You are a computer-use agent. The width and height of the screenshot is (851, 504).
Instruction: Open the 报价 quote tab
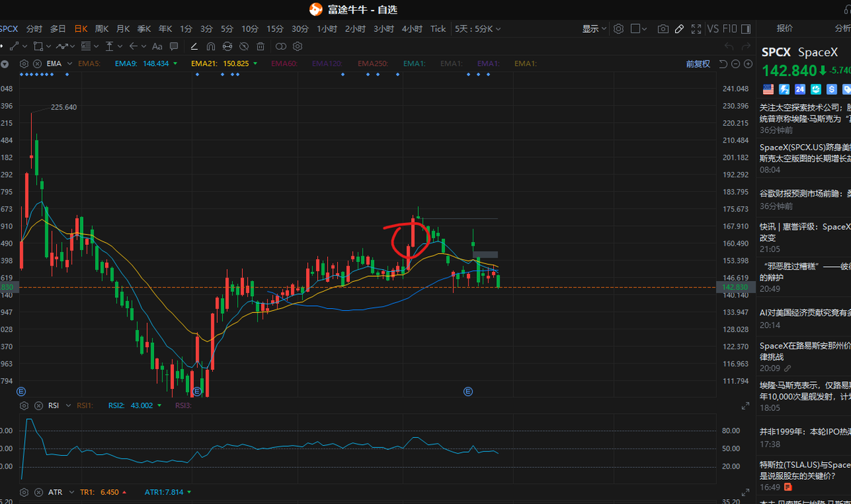784,28
